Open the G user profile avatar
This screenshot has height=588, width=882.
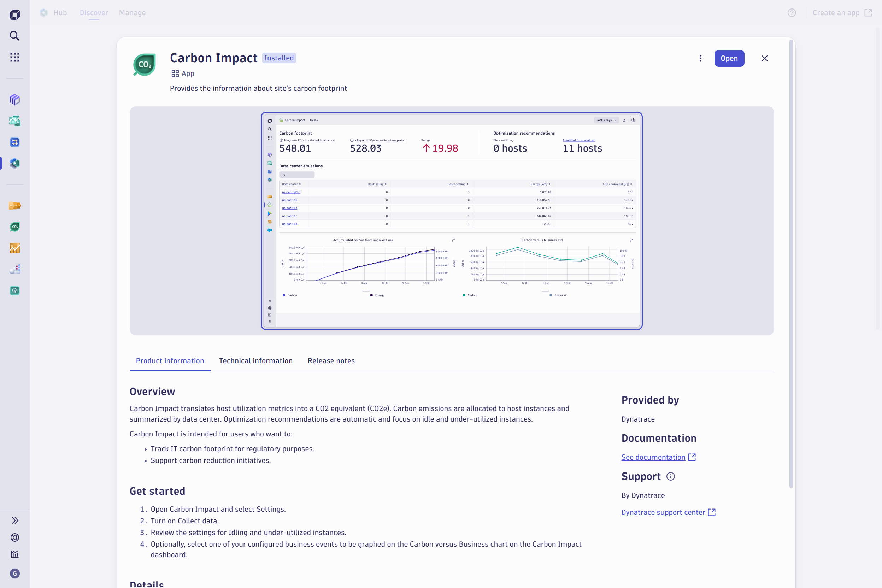click(x=14, y=574)
